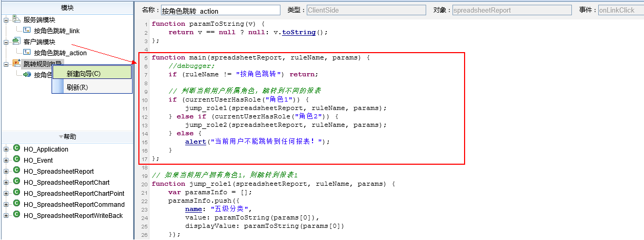The height and width of the screenshot is (240, 644).
Task: Expand the HO_SpreadsheetReportChart help node
Action: coord(6,183)
